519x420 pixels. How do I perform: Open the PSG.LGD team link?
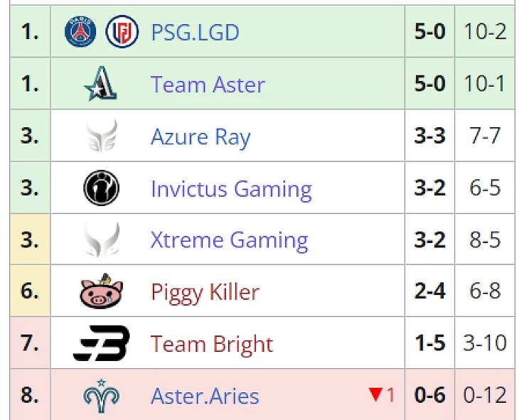tap(195, 32)
